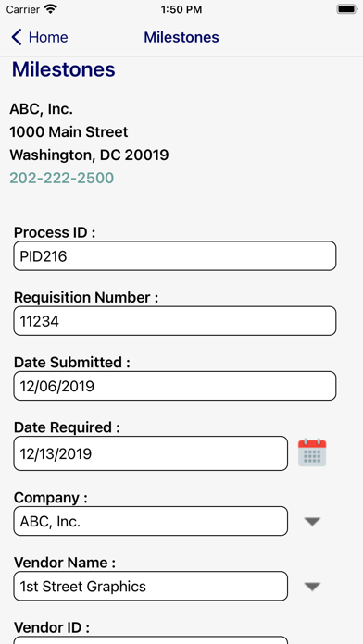The height and width of the screenshot is (644, 363).
Task: Tap the Wi-Fi icon in status bar
Action: [51, 9]
